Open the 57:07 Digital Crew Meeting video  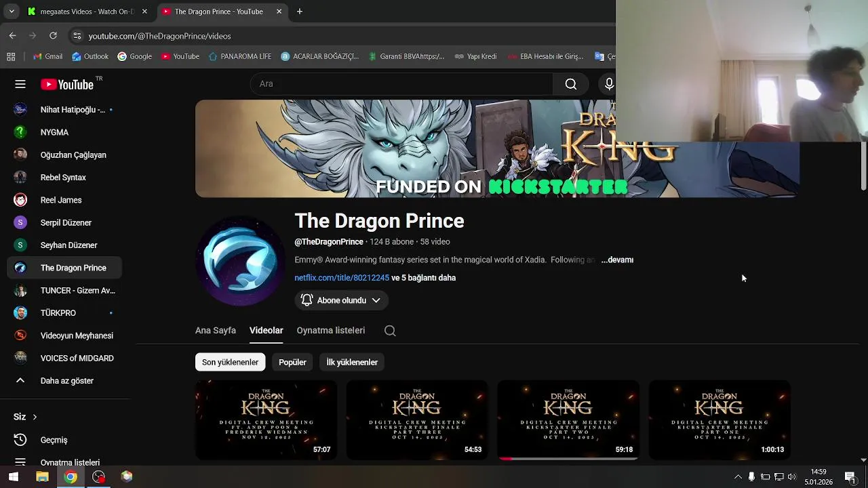(x=266, y=420)
